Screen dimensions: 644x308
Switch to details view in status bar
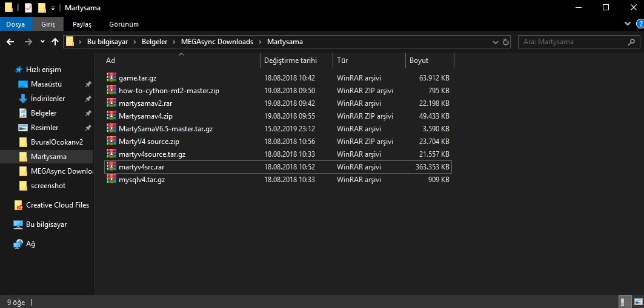[x=624, y=303]
